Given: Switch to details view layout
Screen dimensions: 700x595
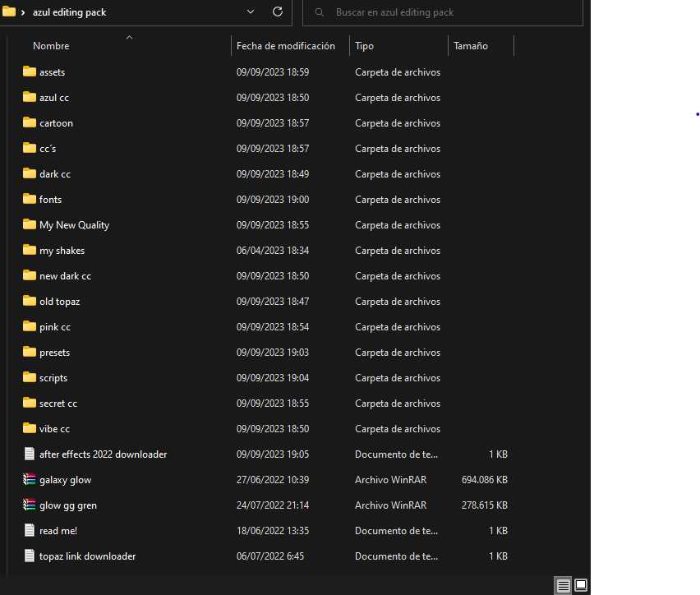Looking at the screenshot, I should (563, 585).
